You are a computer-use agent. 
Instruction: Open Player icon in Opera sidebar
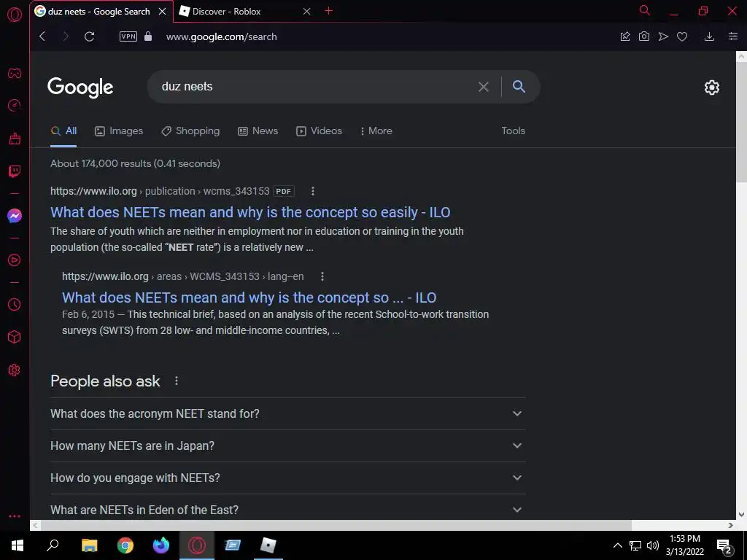tap(15, 260)
